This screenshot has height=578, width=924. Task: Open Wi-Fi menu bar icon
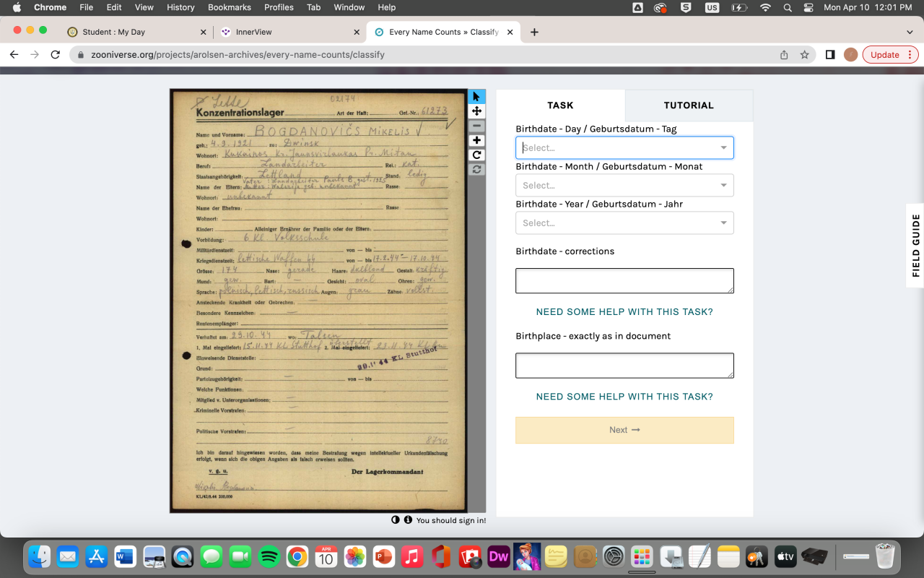pyautogui.click(x=765, y=7)
